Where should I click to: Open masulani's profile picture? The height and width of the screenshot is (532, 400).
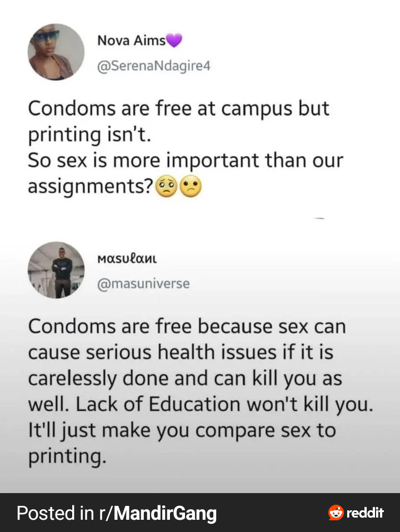[x=56, y=270]
